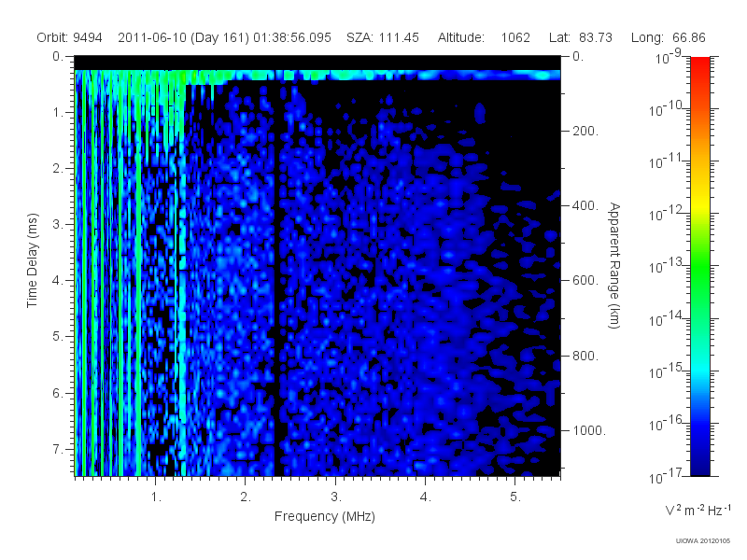The height and width of the screenshot is (560, 747).
Task: Click the Lat: 83.73 value
Action: tap(580, 37)
